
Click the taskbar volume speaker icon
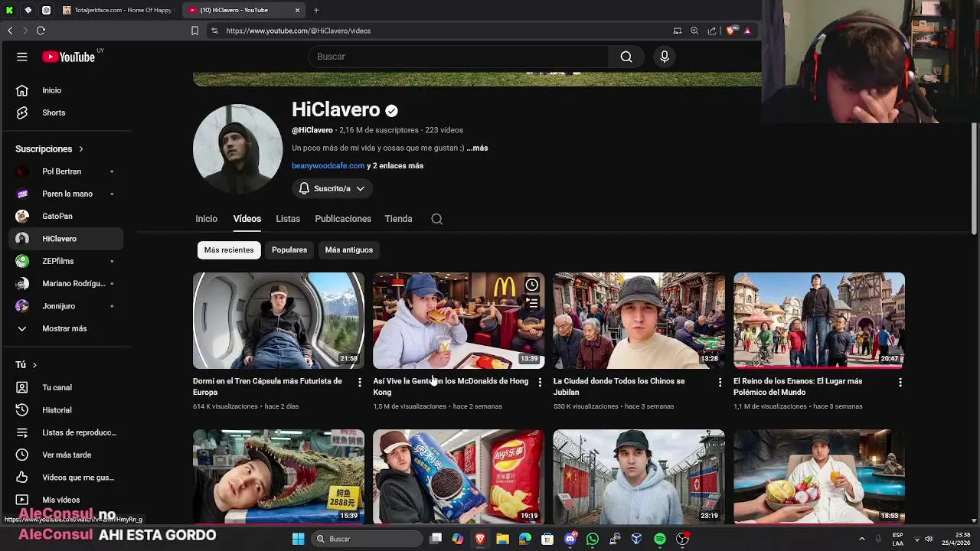click(928, 539)
